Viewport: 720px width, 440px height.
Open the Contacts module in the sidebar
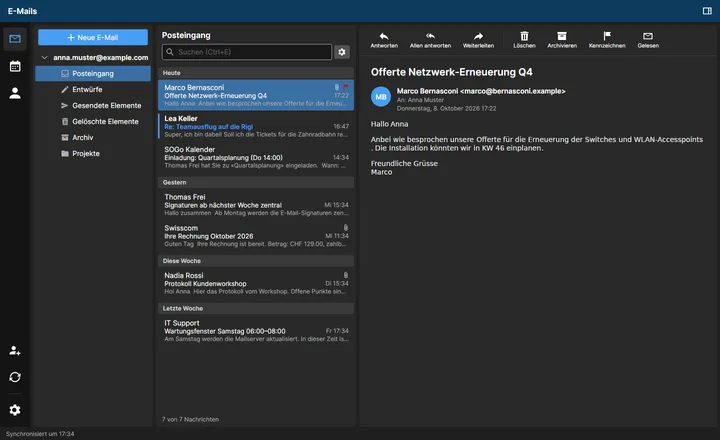(x=15, y=93)
